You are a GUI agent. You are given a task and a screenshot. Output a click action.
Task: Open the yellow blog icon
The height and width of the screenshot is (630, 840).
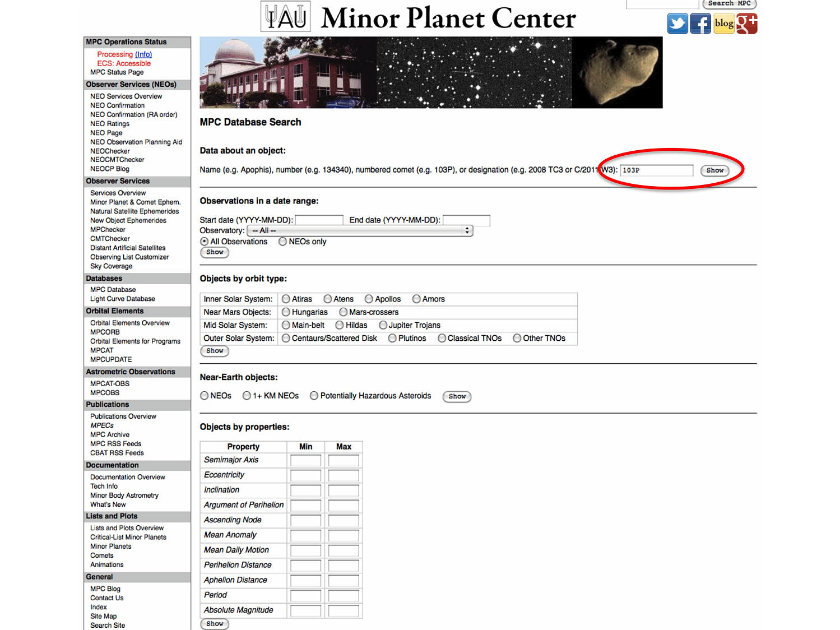(723, 24)
